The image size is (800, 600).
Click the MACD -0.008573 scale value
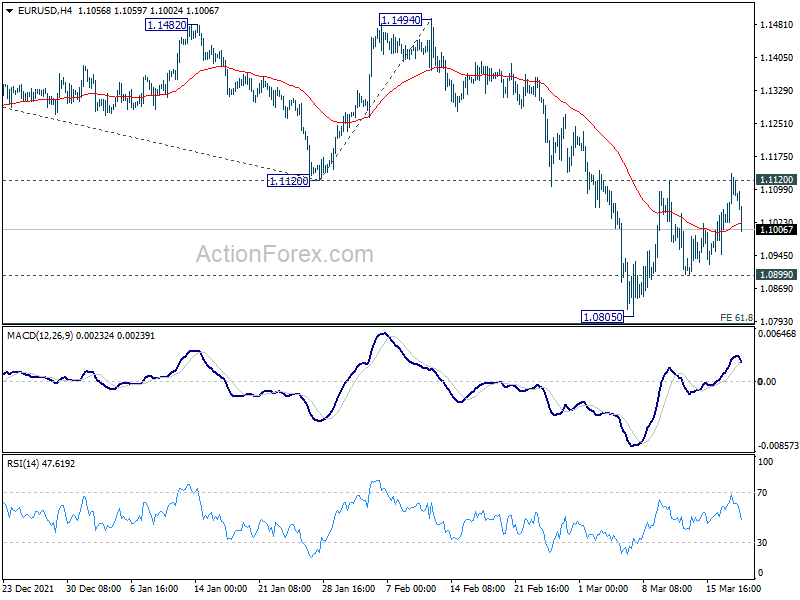click(778, 445)
